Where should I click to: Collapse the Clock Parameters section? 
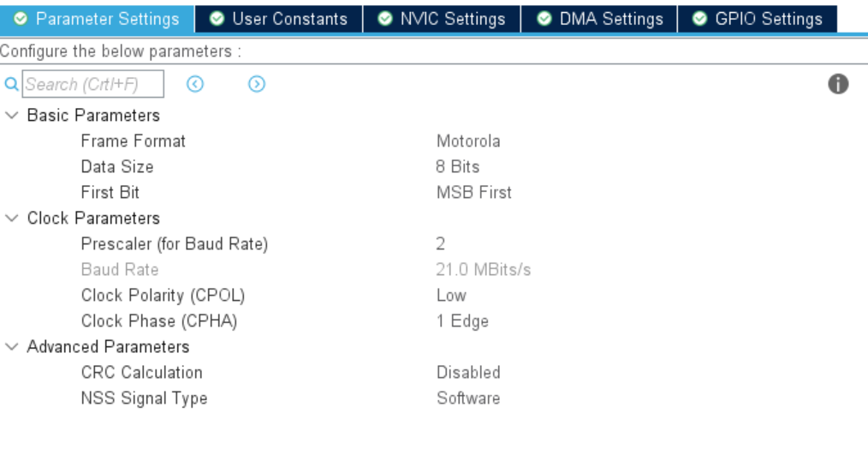[x=12, y=219]
